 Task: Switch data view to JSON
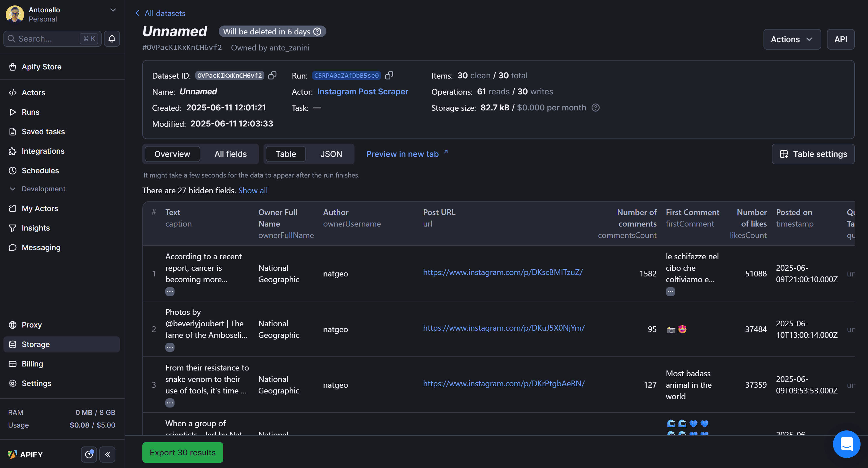coord(331,154)
